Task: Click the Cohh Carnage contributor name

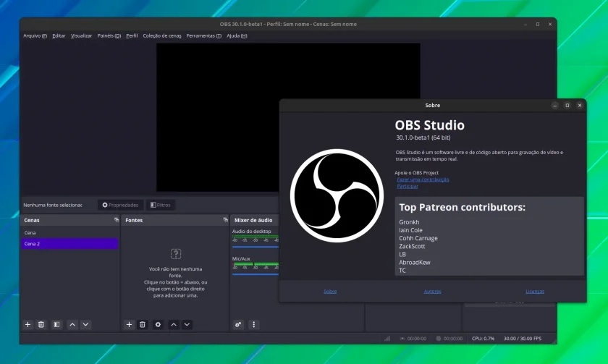Action: click(x=418, y=238)
